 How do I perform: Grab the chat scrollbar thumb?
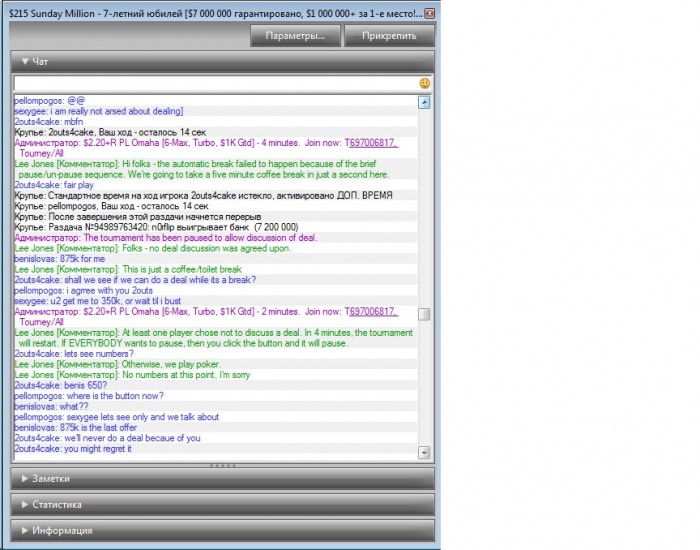pyautogui.click(x=424, y=314)
